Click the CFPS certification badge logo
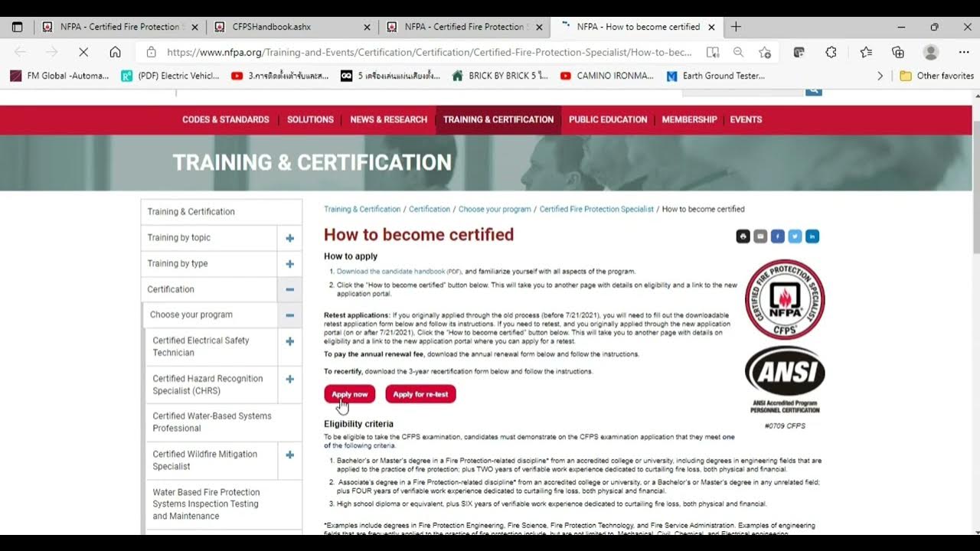This screenshot has width=980, height=551. [x=785, y=299]
